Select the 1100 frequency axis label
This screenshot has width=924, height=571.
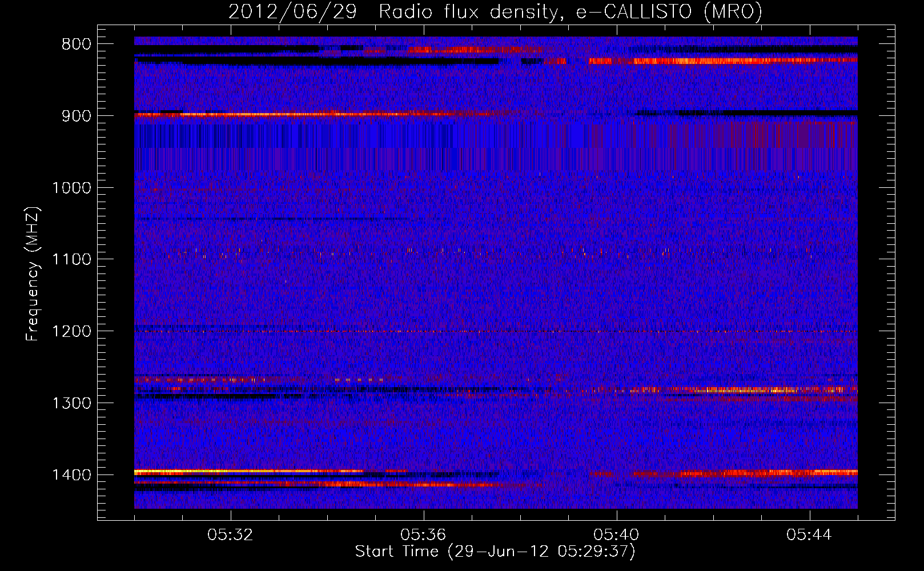71,260
